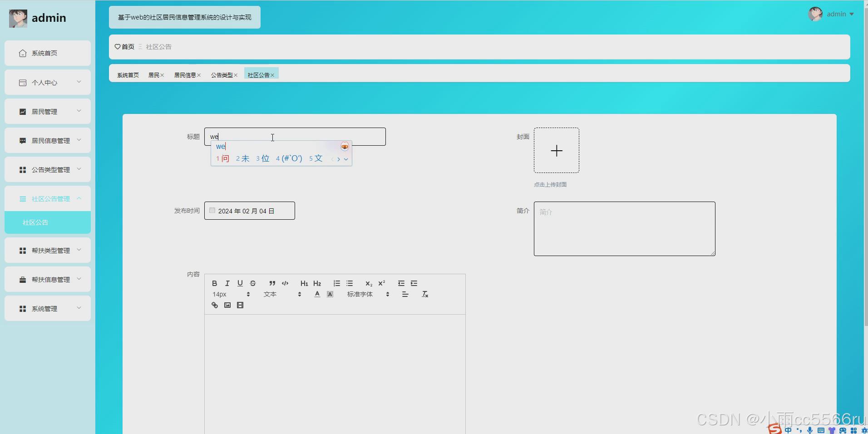Open 系统首页 in sidebar
The width and height of the screenshot is (868, 434).
click(48, 53)
